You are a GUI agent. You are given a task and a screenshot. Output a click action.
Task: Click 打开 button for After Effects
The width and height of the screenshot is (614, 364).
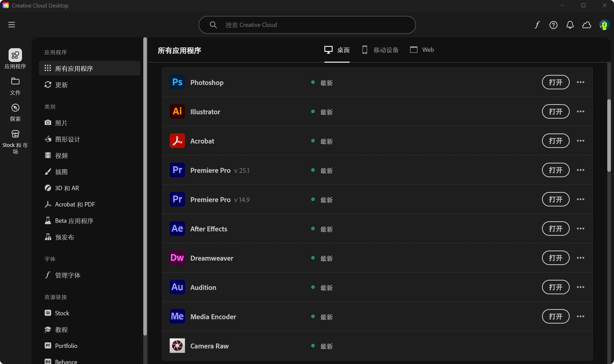pos(556,229)
